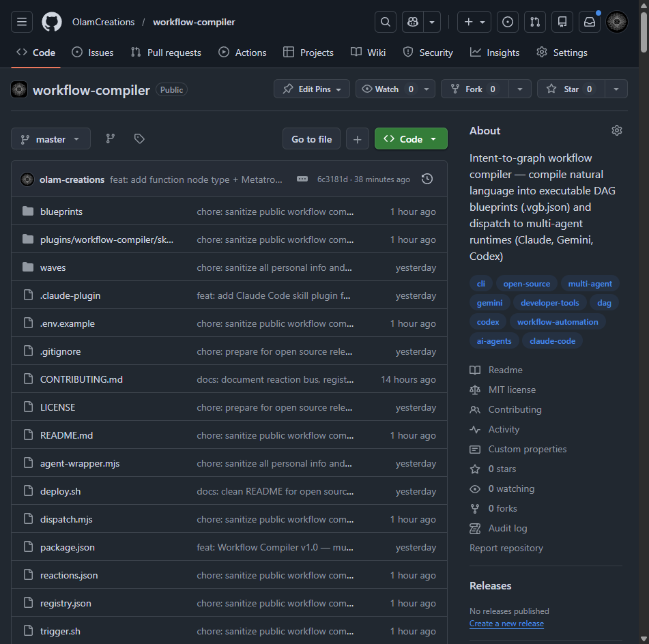This screenshot has height=644, width=649.
Task: Click the OlamCreations owner breadcrumb
Action: point(104,22)
